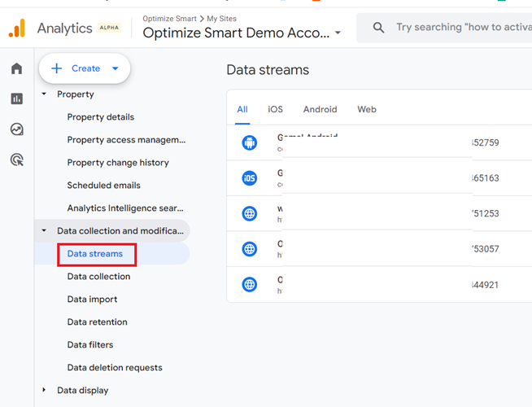
Task: Click the web globe icon for 44921 row
Action: (x=250, y=284)
